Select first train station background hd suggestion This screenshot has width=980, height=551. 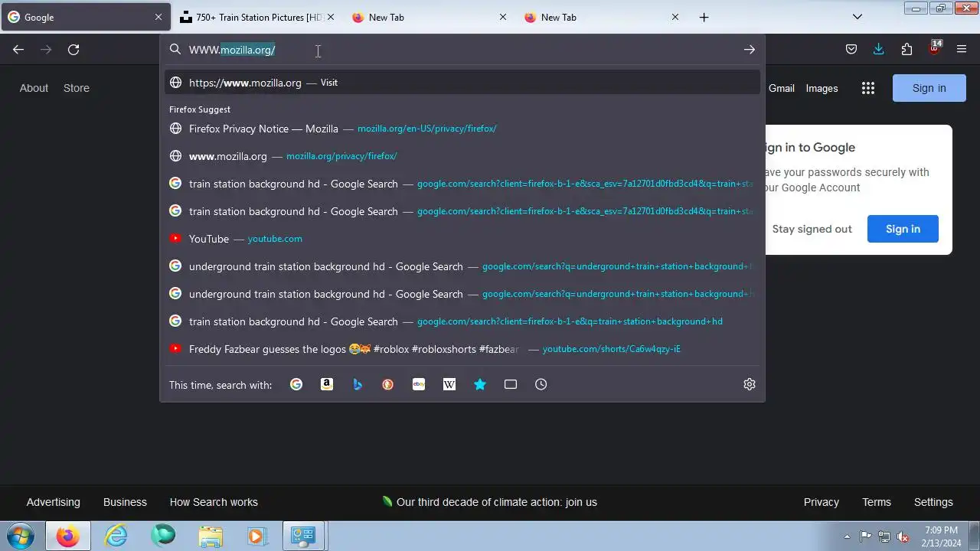(x=462, y=184)
